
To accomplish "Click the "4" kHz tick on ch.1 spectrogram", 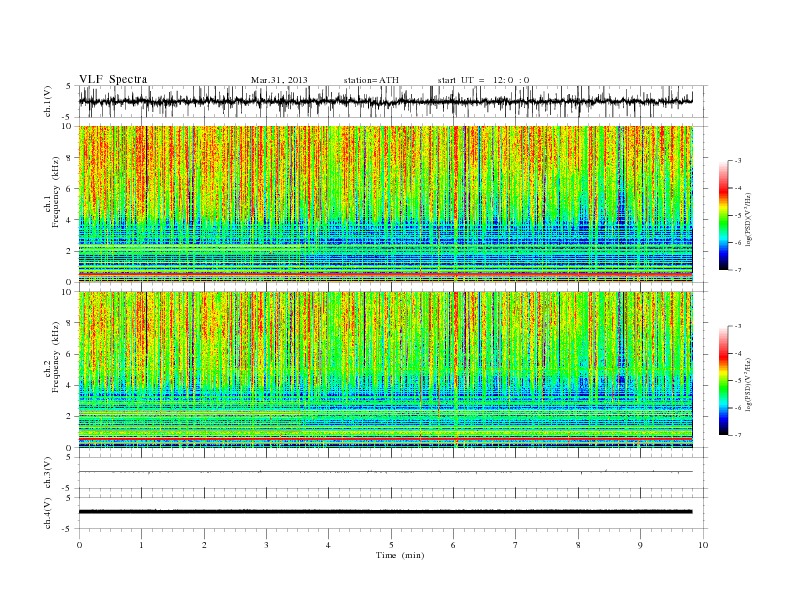I will (69, 220).
